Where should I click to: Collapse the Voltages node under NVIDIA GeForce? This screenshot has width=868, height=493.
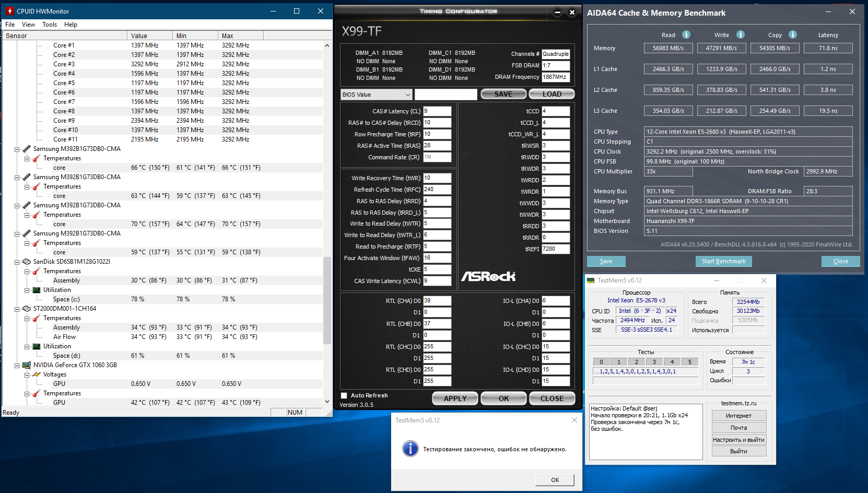(x=27, y=374)
